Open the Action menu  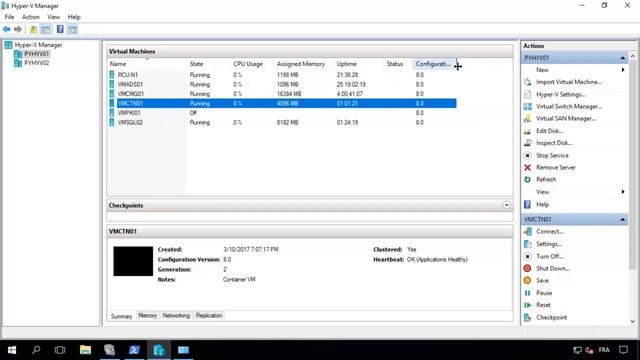pos(31,17)
